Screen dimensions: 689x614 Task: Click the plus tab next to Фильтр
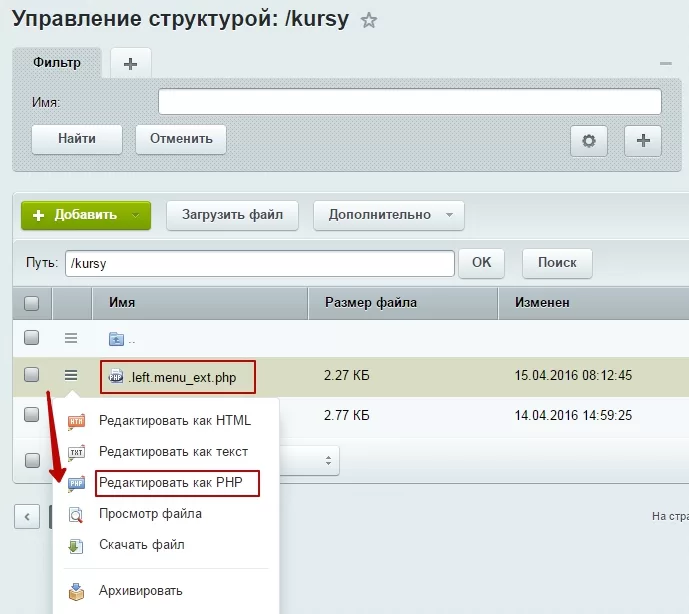[131, 64]
